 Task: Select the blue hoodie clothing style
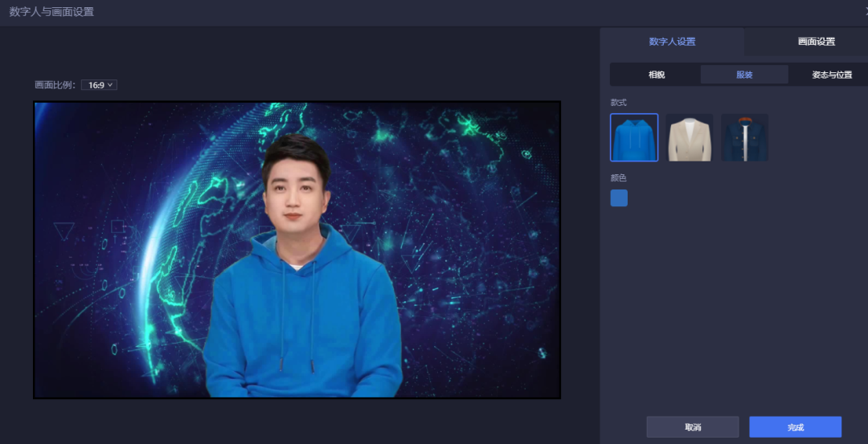click(x=634, y=137)
